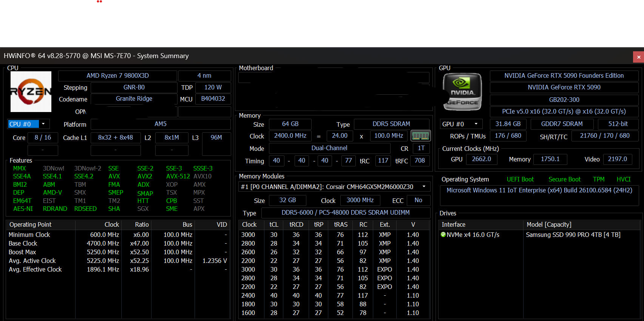Viewport: 644px width, 321px height.
Task: Click the DDR5 SDRAM memory type field
Action: tap(391, 124)
